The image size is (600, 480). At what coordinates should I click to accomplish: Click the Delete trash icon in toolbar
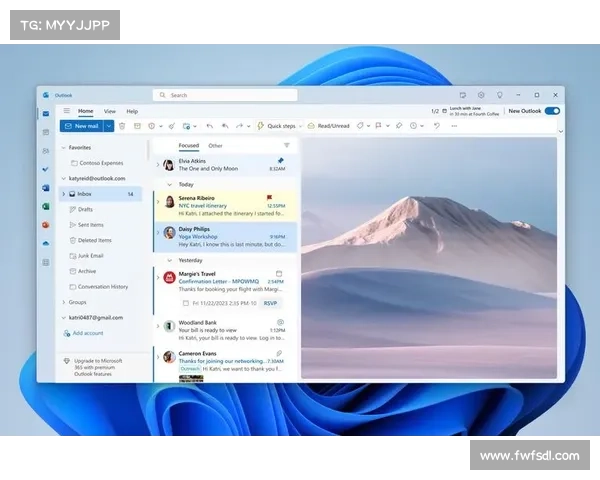pos(122,126)
